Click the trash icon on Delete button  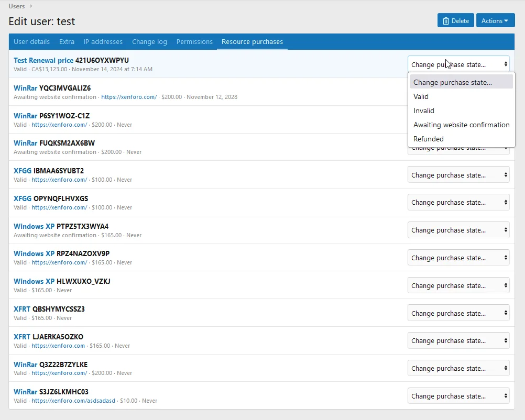click(x=446, y=21)
